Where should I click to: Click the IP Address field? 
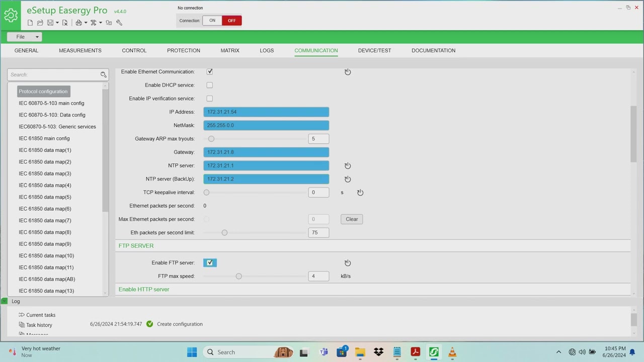coord(266,112)
